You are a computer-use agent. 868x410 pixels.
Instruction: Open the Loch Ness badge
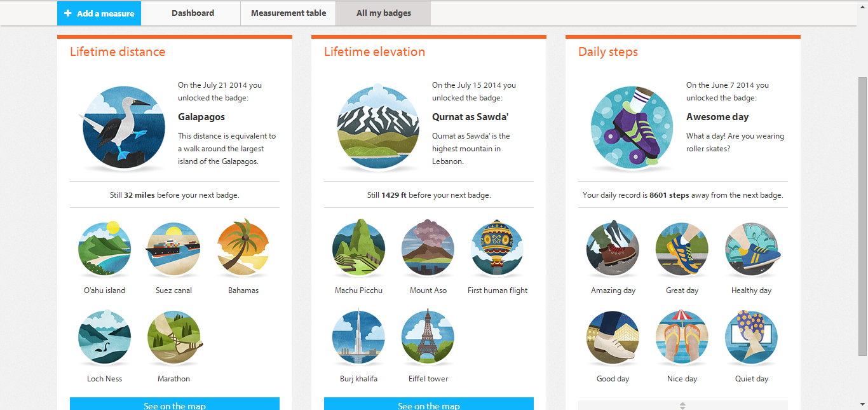click(x=105, y=337)
